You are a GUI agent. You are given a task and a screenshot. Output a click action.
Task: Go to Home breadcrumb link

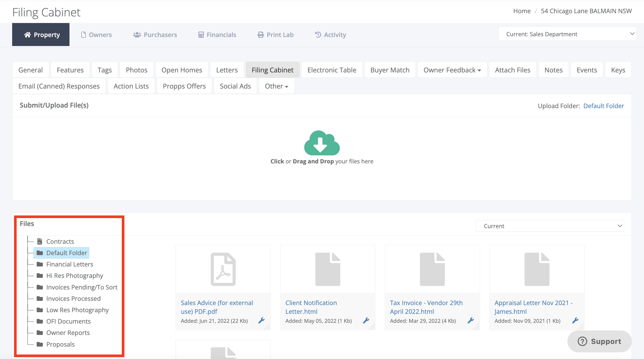522,11
